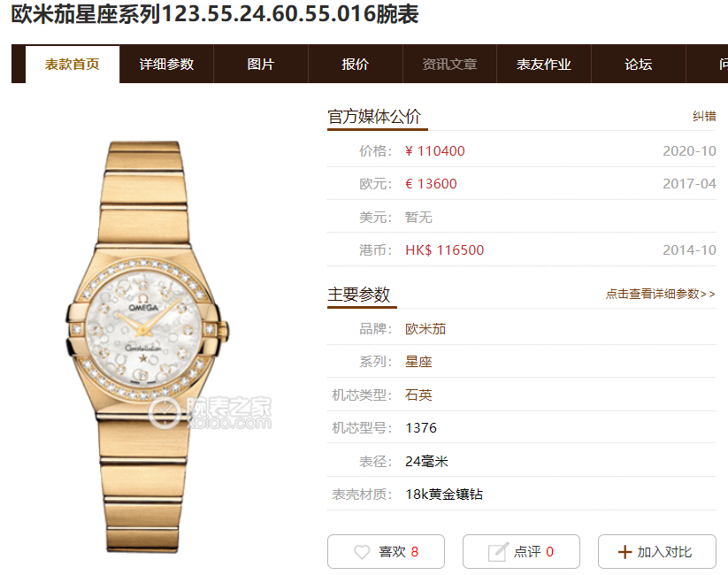This screenshot has width=728, height=575.
Task: Click the 喜欢 button
Action: pyautogui.click(x=386, y=552)
